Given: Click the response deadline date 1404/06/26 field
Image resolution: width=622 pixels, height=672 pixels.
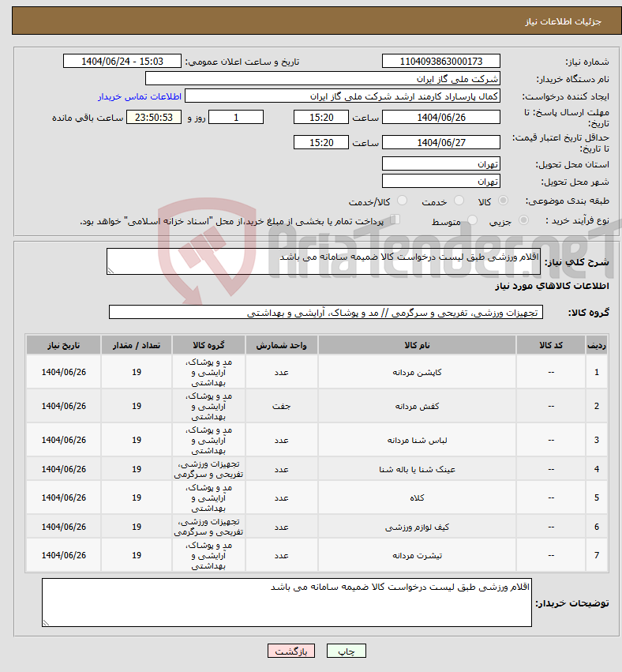Looking at the screenshot, I should coord(440,117).
